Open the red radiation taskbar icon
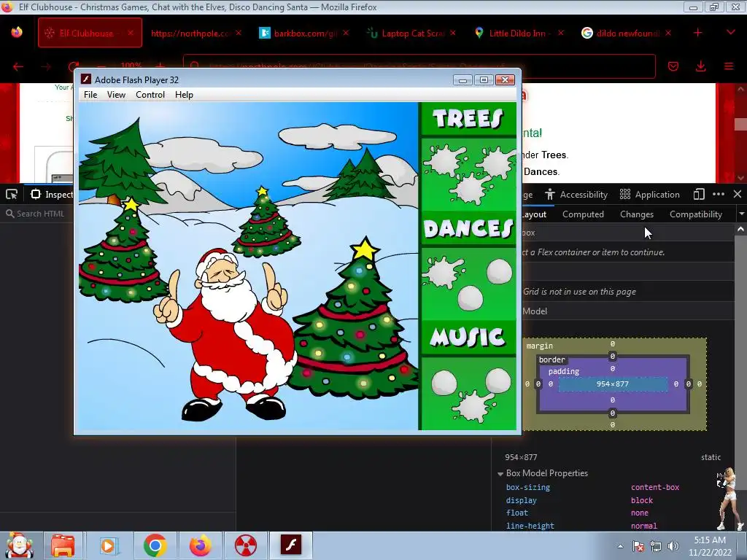Image resolution: width=747 pixels, height=560 pixels. (x=246, y=545)
